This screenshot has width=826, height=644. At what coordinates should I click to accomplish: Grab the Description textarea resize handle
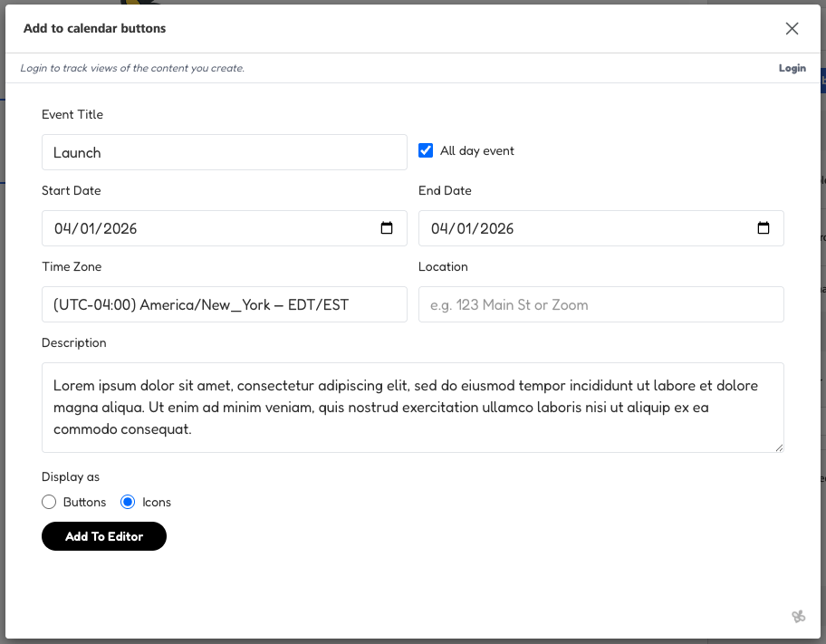tap(778, 447)
